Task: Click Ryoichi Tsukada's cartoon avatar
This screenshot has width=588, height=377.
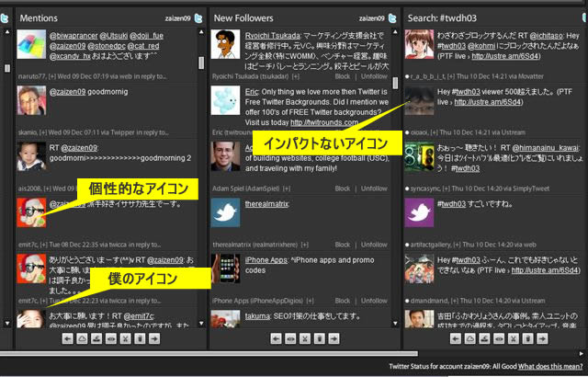Action: click(225, 45)
